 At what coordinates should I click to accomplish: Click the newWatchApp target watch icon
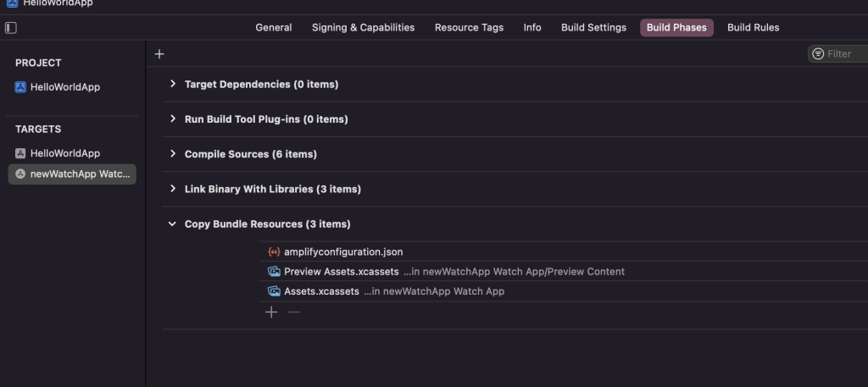click(x=20, y=174)
